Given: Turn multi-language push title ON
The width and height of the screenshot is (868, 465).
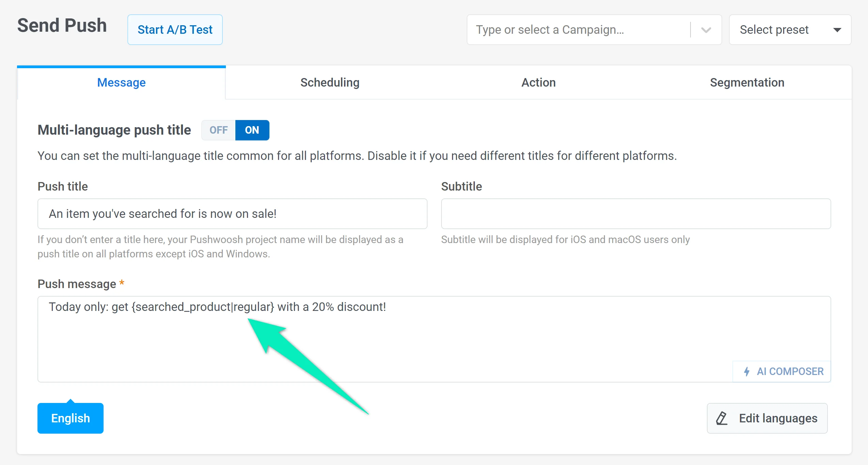Looking at the screenshot, I should point(252,130).
